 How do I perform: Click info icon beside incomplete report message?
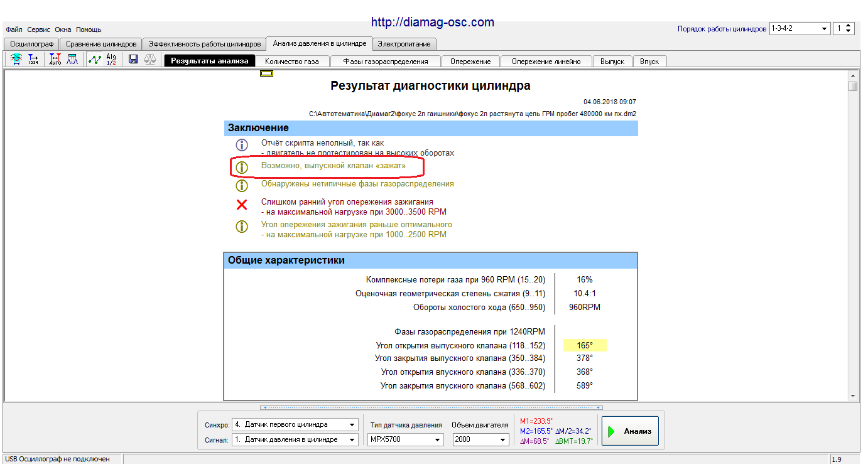[x=242, y=145]
